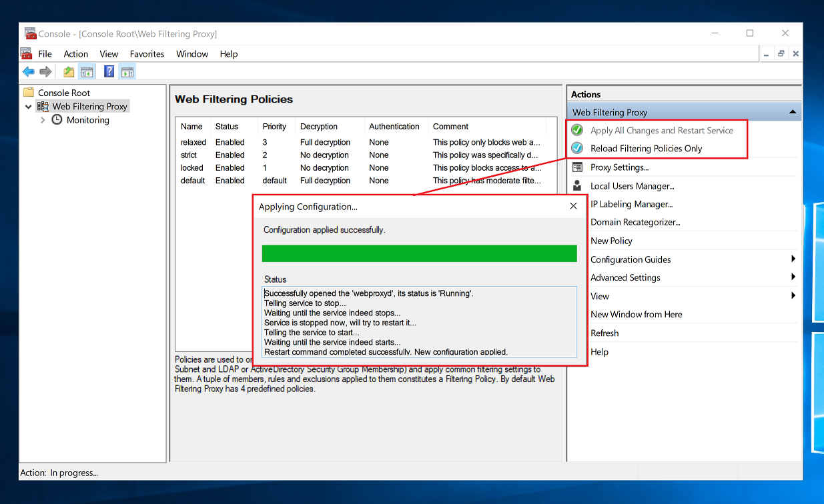
Task: Click blue check icon for Reload Filtering Policies
Action: [577, 148]
